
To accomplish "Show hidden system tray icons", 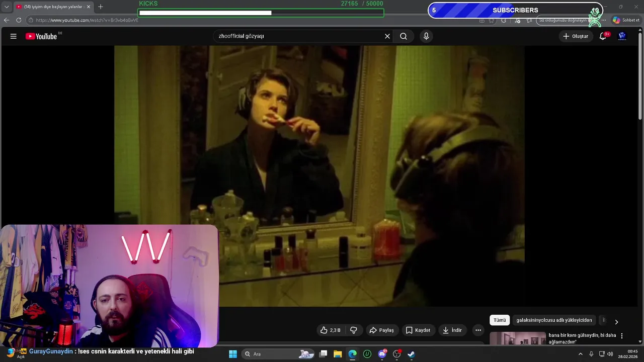I will click(x=581, y=354).
